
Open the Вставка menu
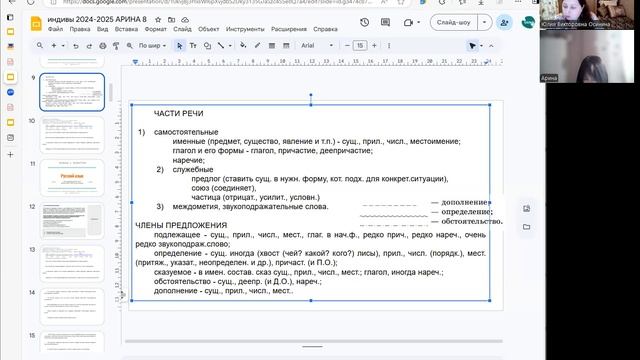(126, 29)
